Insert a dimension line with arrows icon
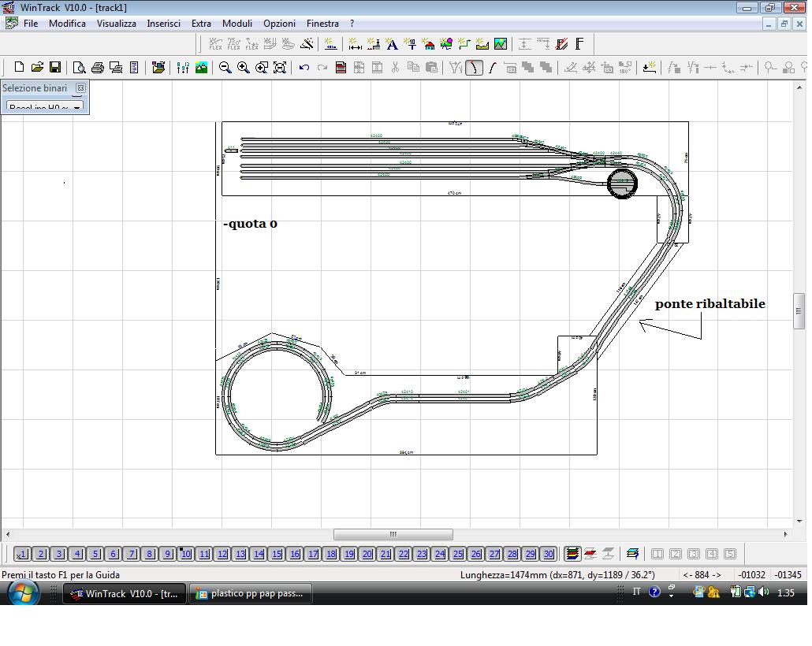The height and width of the screenshot is (646, 812). (x=355, y=44)
